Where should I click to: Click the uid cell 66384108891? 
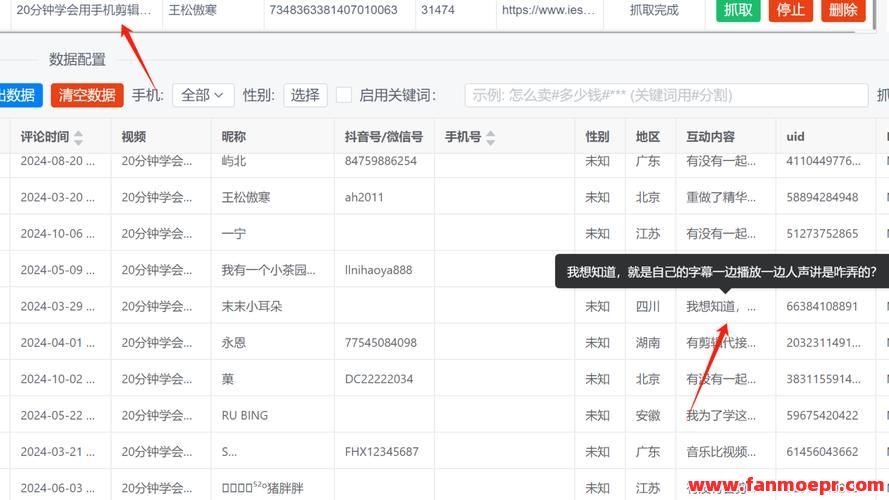point(822,306)
